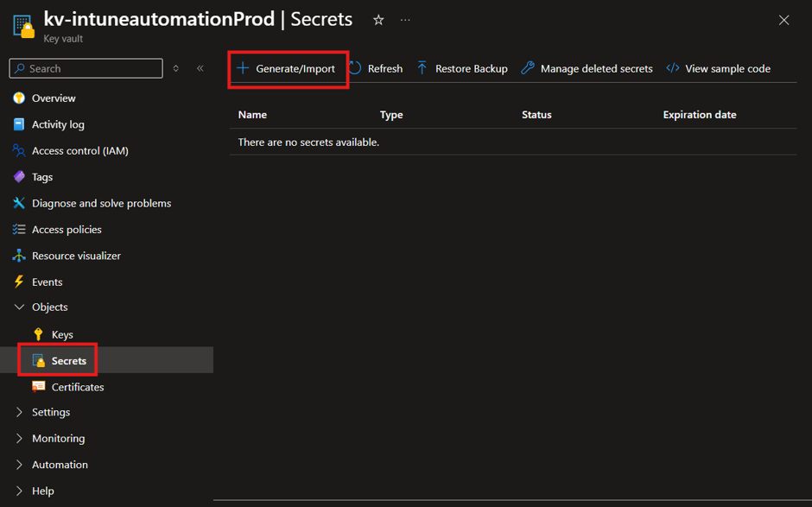Sort by Expiration date column header
The height and width of the screenshot is (507, 812).
[700, 115]
